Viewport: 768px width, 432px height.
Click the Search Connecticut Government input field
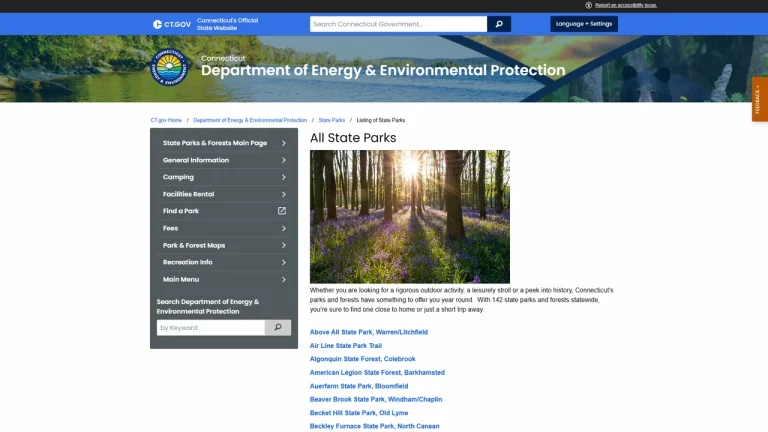pos(398,24)
